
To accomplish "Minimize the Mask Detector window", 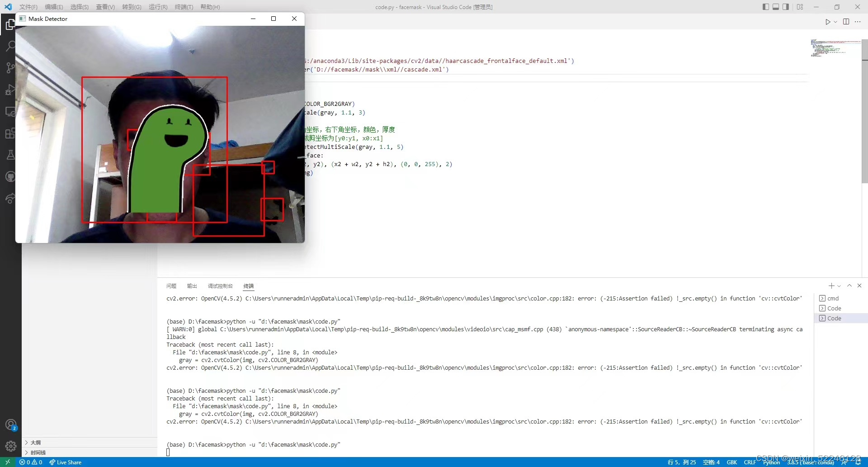I will tap(253, 19).
